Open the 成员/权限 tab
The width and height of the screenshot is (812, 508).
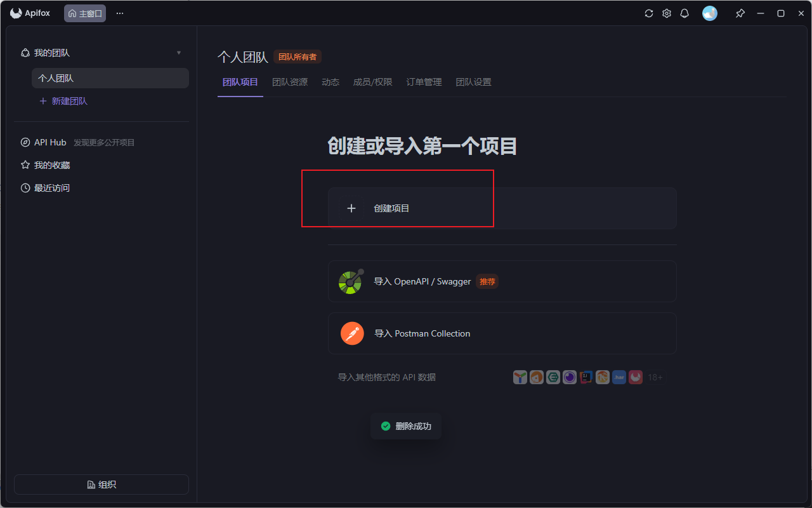pyautogui.click(x=373, y=83)
